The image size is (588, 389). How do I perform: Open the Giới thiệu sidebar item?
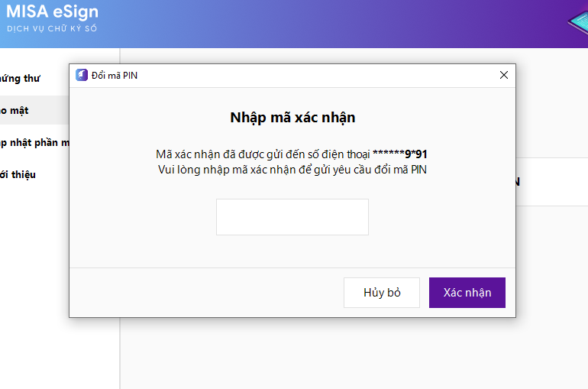pyautogui.click(x=18, y=174)
